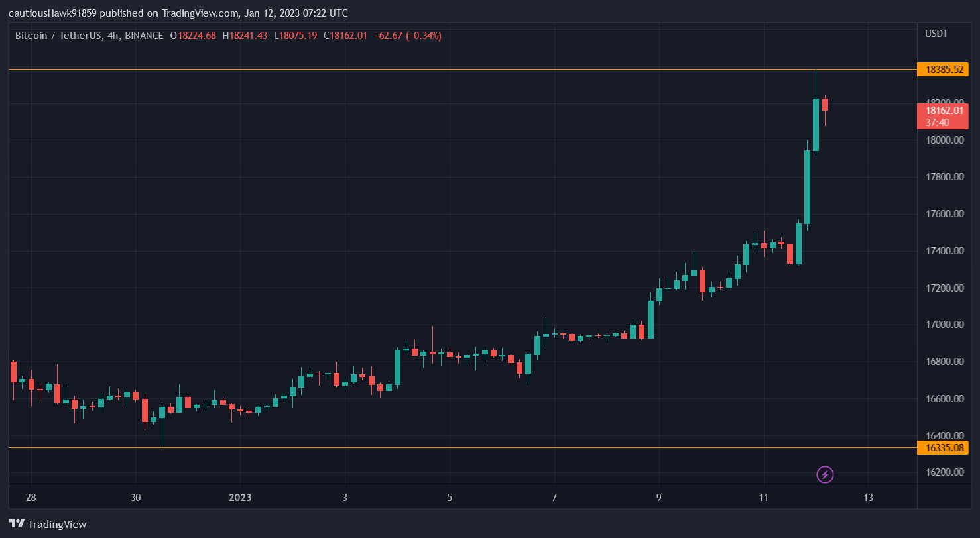Screen dimensions: 980x538
Task: Click the high price value H18241.43
Action: pyautogui.click(x=244, y=36)
